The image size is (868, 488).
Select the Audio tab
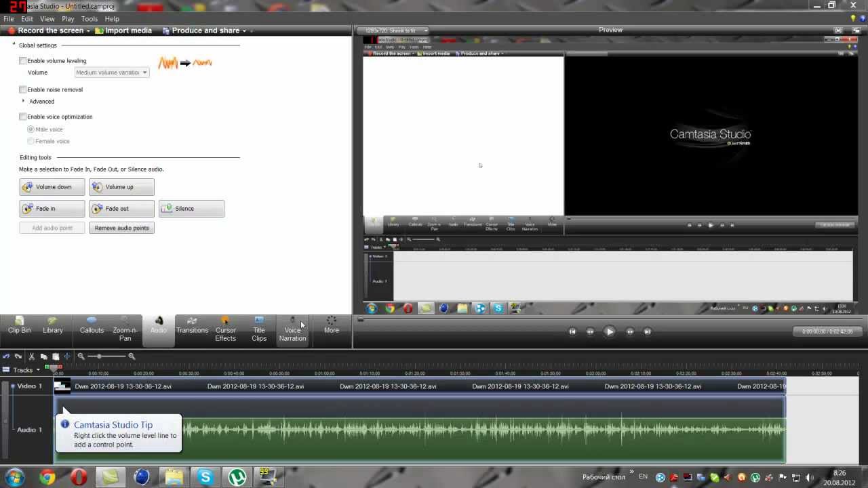coord(159,330)
